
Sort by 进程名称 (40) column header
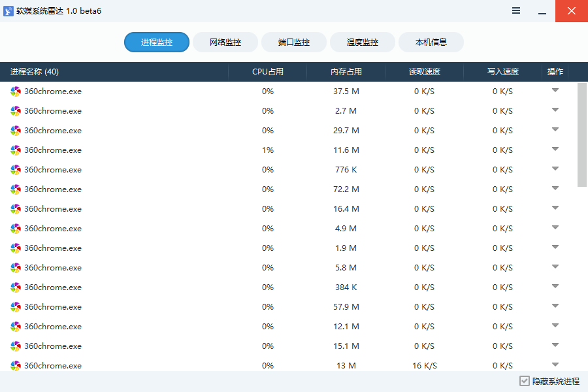114,72
